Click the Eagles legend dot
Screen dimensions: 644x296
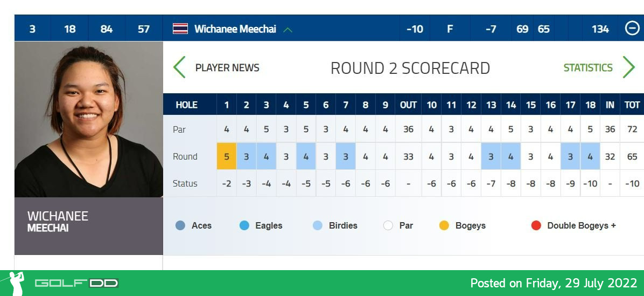tap(244, 225)
